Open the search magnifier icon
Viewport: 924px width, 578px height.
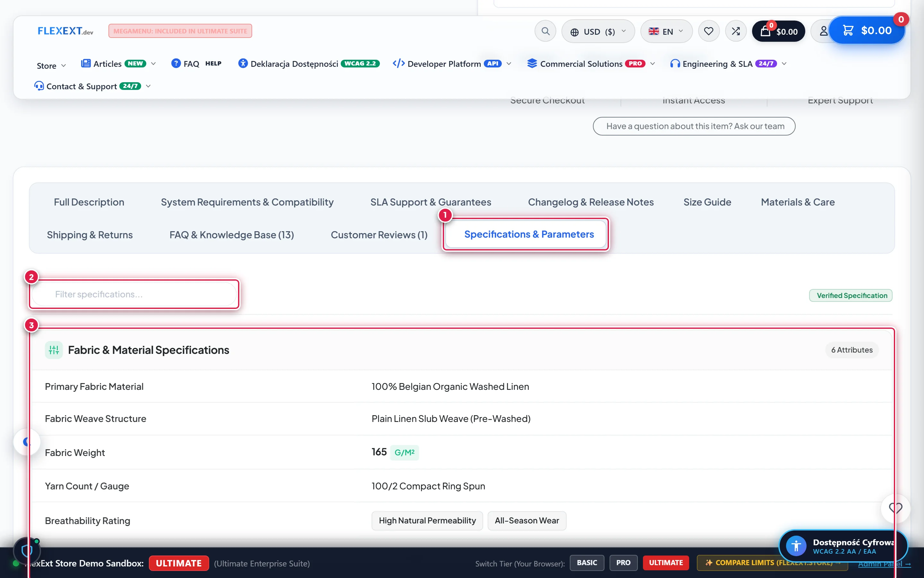545,31
